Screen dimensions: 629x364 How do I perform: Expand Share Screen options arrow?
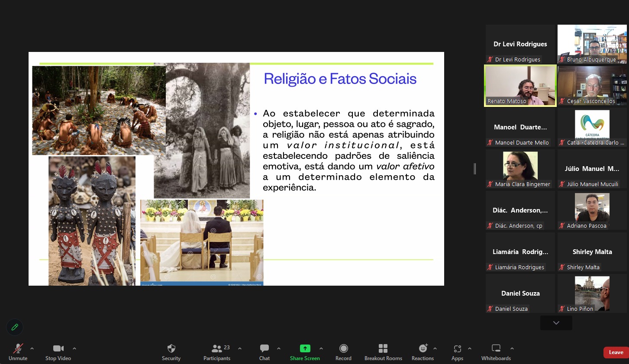(x=321, y=348)
